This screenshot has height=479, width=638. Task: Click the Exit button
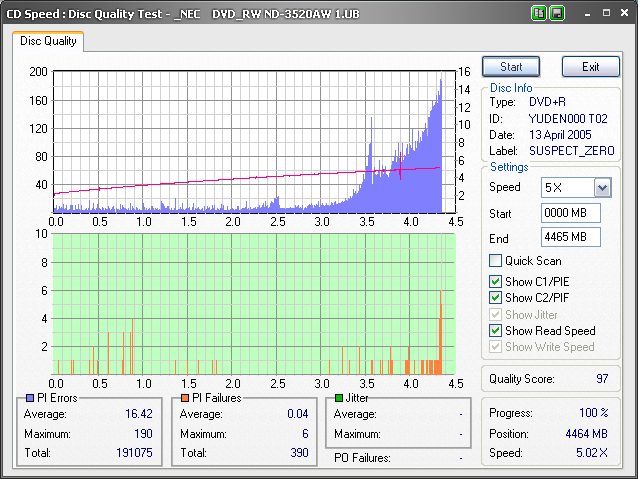pos(591,67)
